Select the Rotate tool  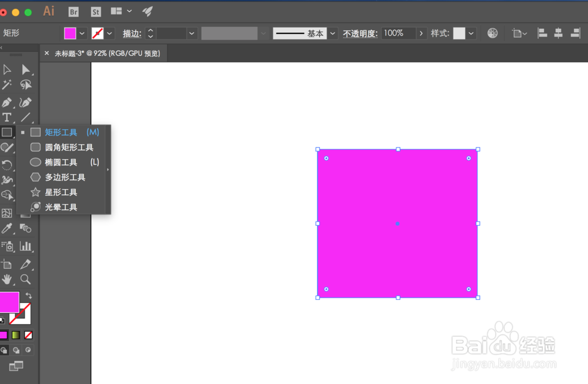pyautogui.click(x=6, y=165)
